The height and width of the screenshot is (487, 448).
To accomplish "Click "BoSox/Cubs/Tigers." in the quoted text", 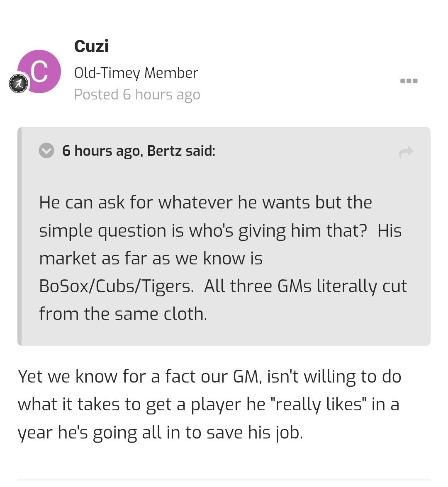I will tap(116, 286).
